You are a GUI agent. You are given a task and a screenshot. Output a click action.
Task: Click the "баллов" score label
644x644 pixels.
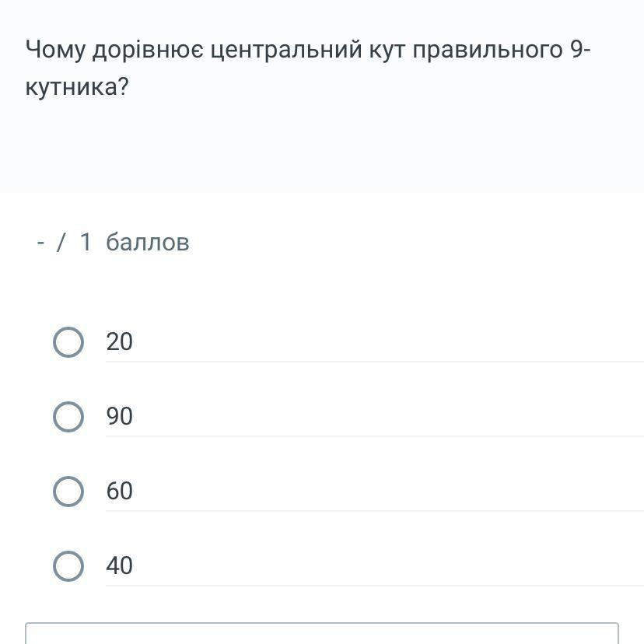tap(148, 243)
